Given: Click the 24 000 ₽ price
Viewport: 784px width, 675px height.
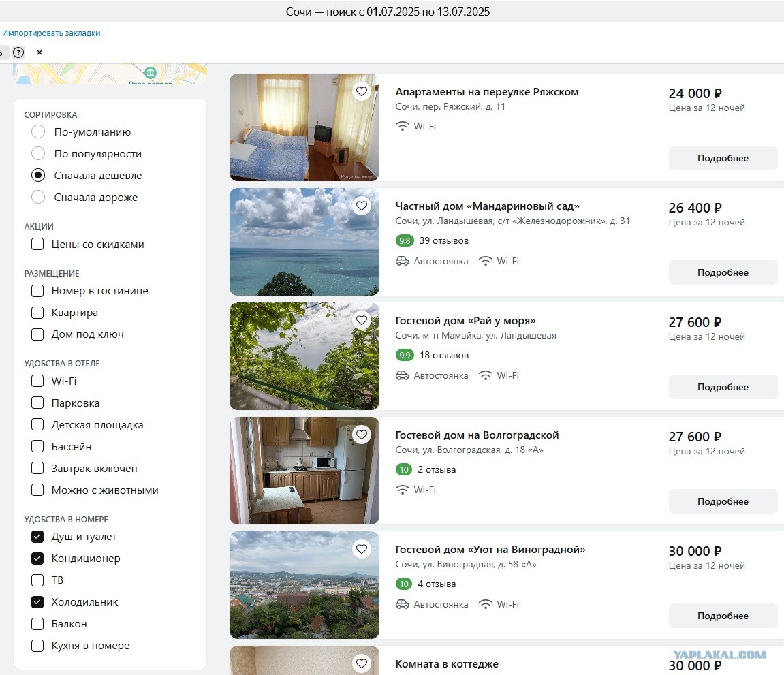Looking at the screenshot, I should [x=695, y=93].
